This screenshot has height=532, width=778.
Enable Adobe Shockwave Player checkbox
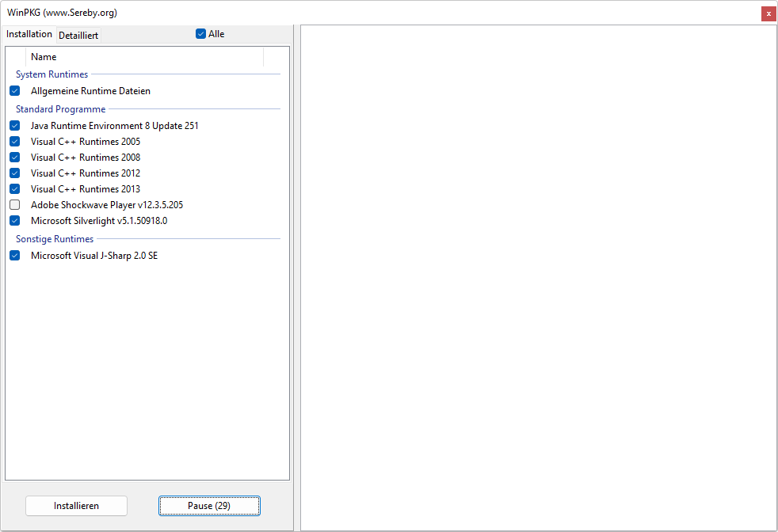[15, 205]
